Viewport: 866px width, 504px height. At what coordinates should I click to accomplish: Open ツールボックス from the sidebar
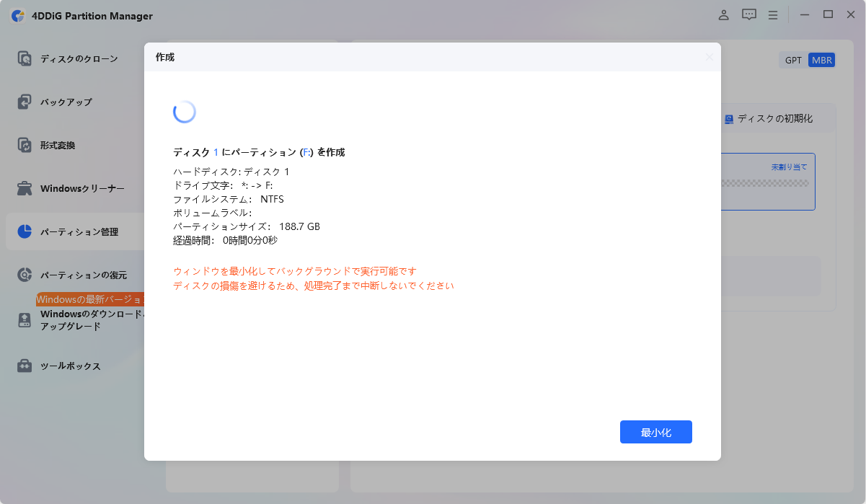tap(70, 366)
